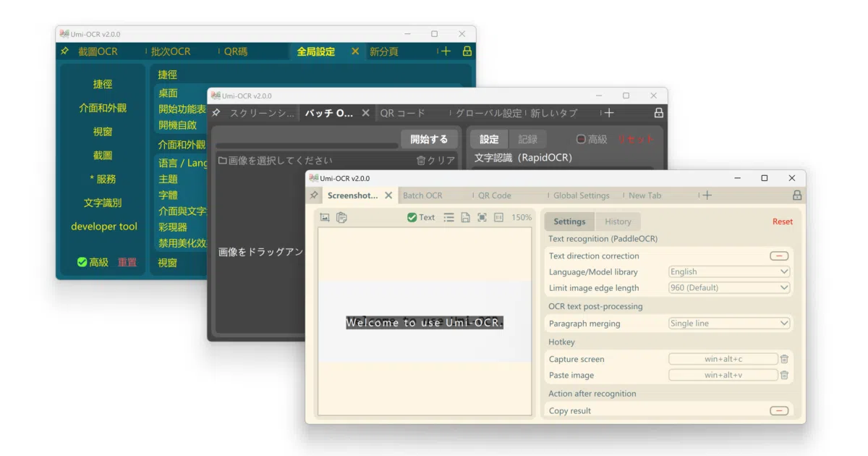The width and height of the screenshot is (868, 456).
Task: Toggle the Copy result switch
Action: pyautogui.click(x=779, y=410)
